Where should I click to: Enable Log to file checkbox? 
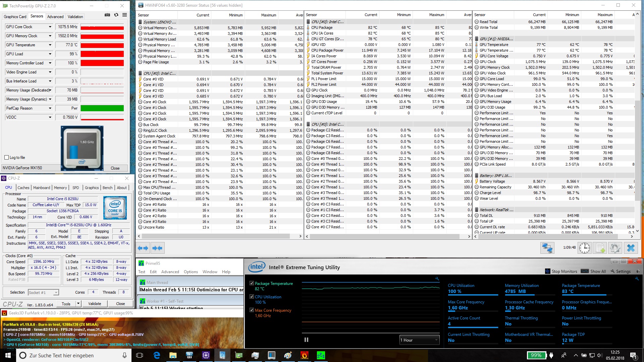pyautogui.click(x=6, y=158)
